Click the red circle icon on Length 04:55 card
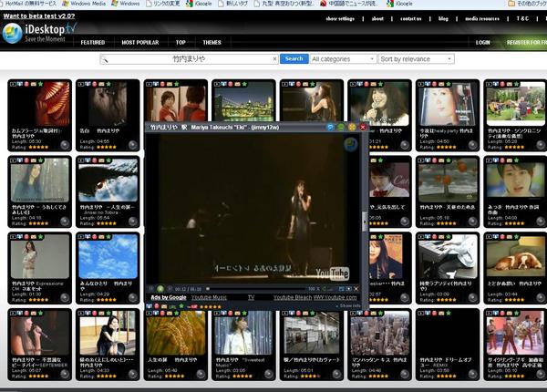Screen dimensions: 547x392 95,84
